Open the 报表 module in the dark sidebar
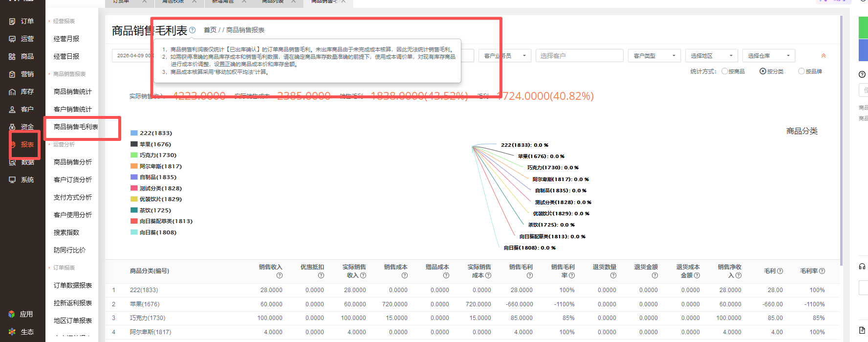 point(22,144)
